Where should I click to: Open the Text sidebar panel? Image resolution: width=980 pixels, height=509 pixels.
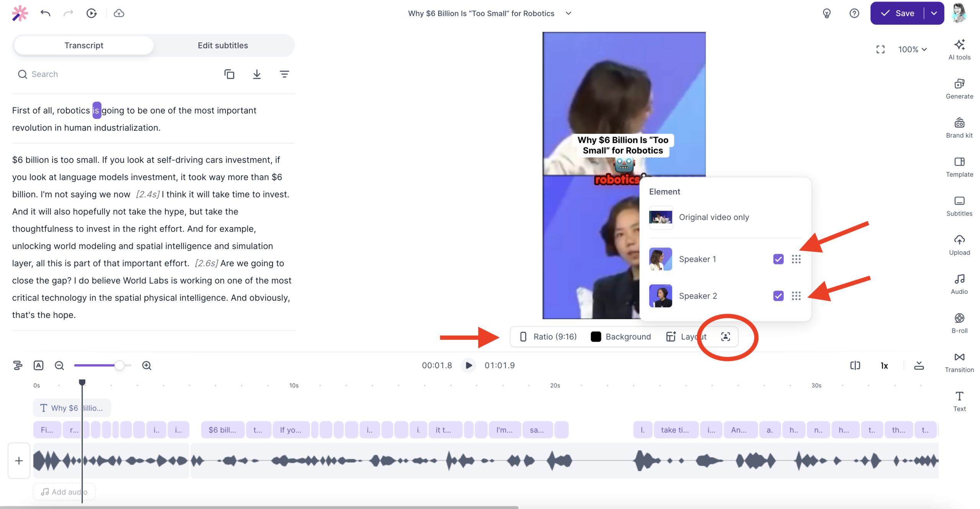[959, 401]
